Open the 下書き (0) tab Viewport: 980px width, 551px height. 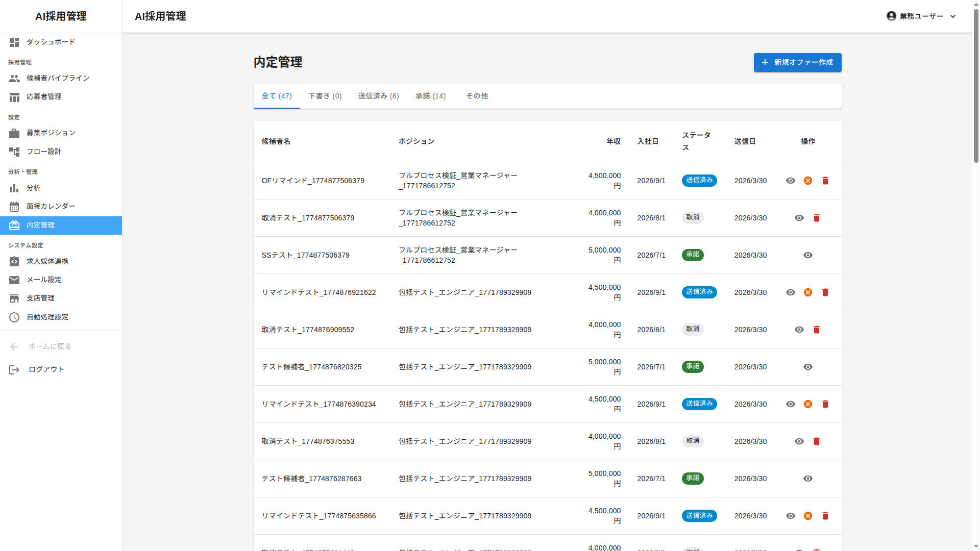coord(325,96)
